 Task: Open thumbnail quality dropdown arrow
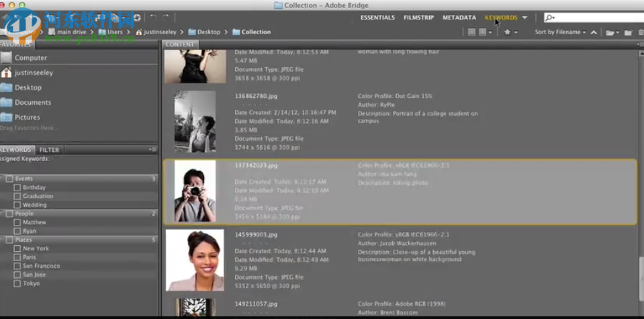tap(490, 32)
